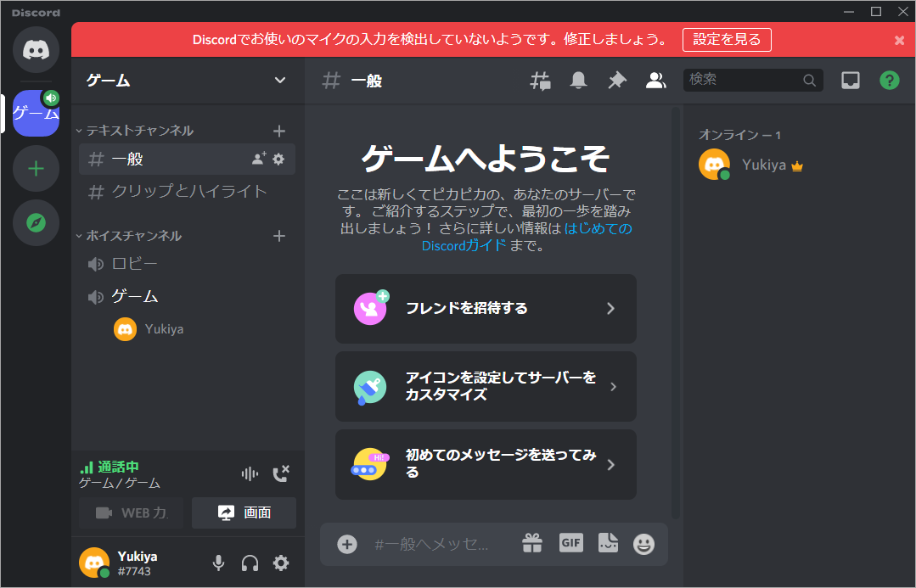Open threads icon in channel header
The width and height of the screenshot is (916, 588).
[541, 81]
